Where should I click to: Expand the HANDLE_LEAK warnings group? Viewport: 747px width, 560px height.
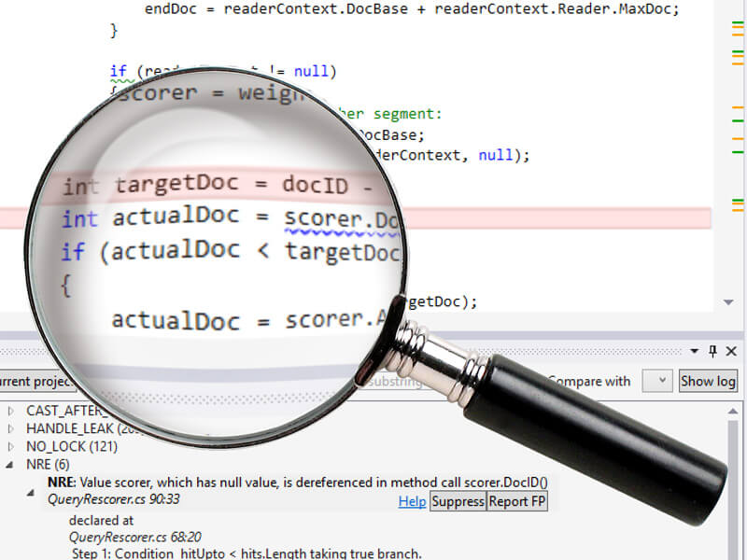10,428
